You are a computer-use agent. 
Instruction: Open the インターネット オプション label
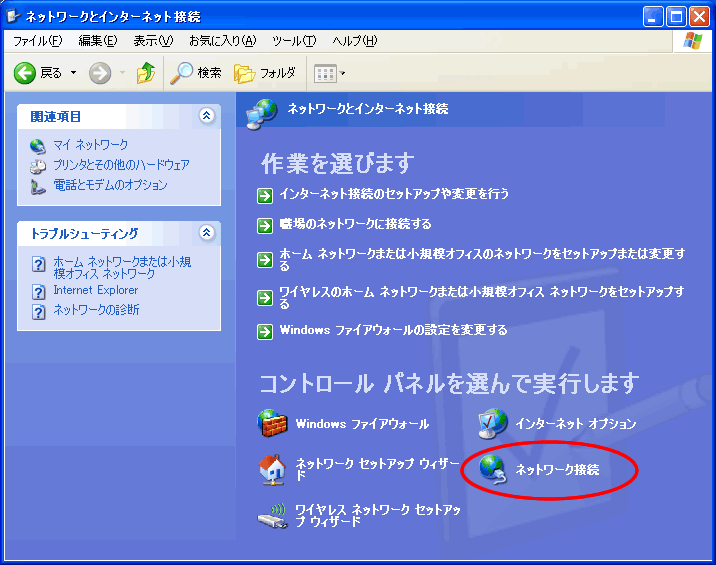[576, 424]
